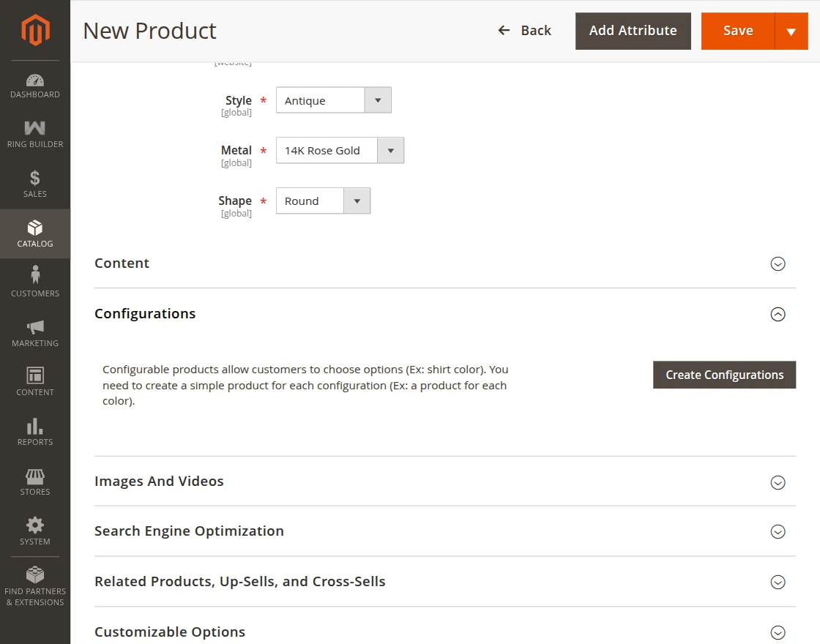Select the Marketing megaphone icon

click(x=34, y=328)
